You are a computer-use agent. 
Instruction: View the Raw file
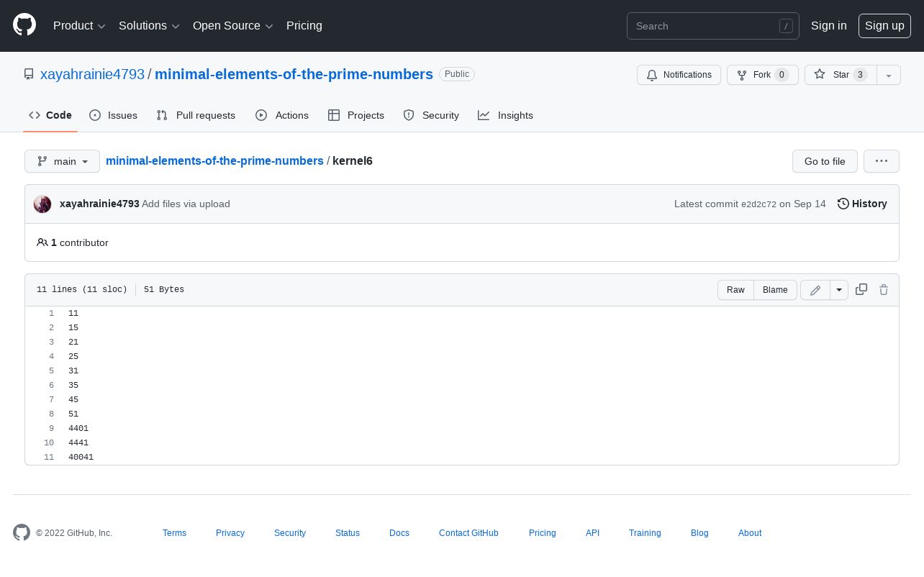735,290
